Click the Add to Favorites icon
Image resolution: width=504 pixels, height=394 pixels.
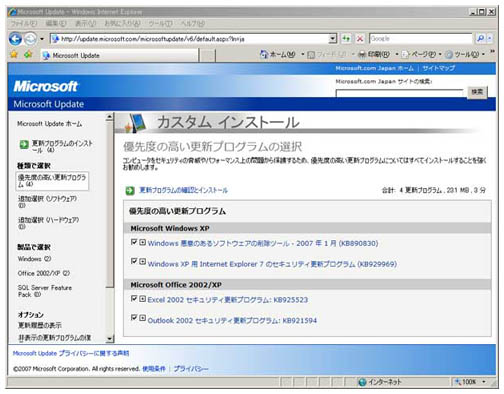pyautogui.click(x=28, y=54)
